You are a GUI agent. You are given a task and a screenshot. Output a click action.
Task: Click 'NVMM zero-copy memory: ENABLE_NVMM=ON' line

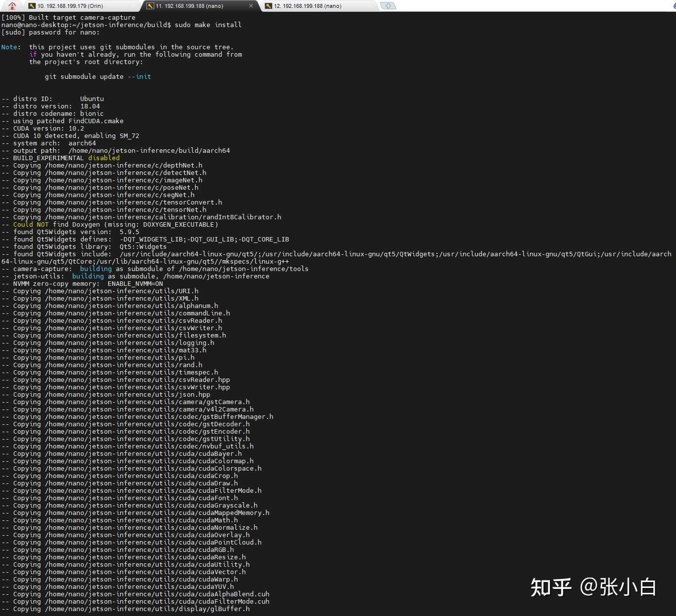(x=82, y=283)
